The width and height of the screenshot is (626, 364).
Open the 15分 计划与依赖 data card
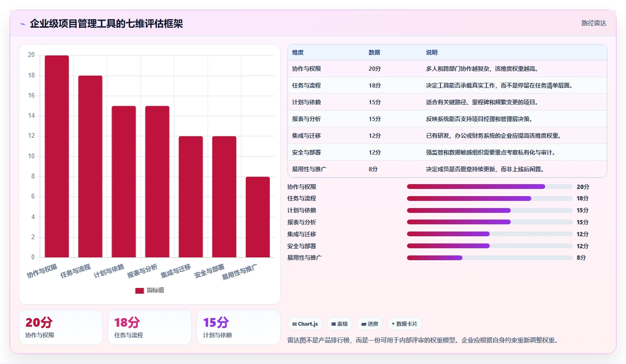[239, 327]
